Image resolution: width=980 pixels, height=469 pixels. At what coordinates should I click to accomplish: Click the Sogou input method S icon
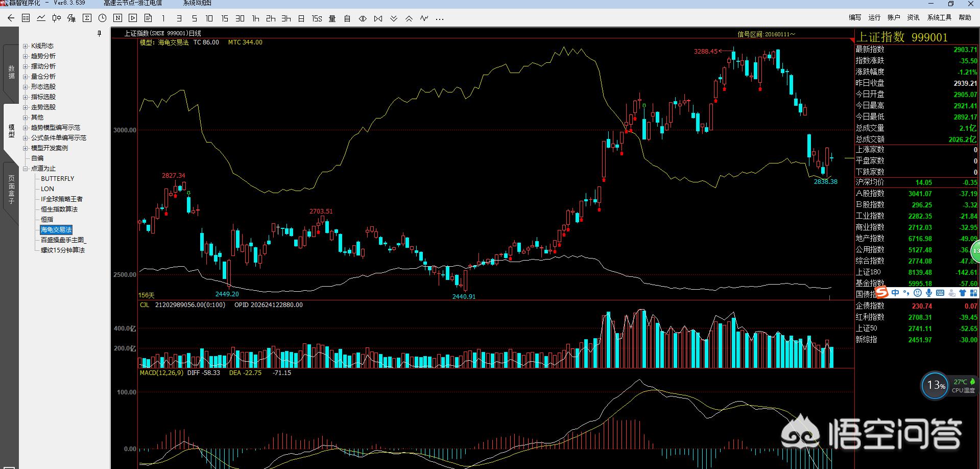[882, 292]
